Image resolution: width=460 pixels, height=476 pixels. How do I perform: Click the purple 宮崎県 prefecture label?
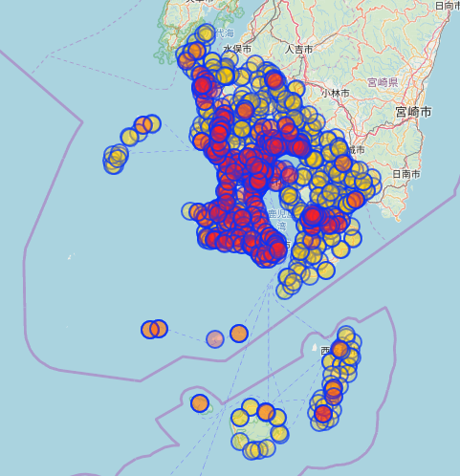point(383,82)
